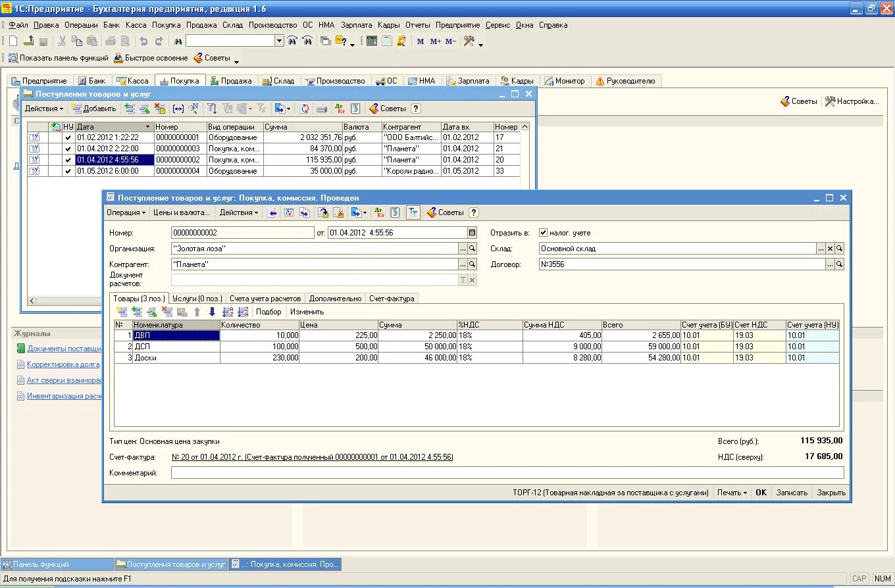Open Действия dropdown in document toolbar

[239, 212]
